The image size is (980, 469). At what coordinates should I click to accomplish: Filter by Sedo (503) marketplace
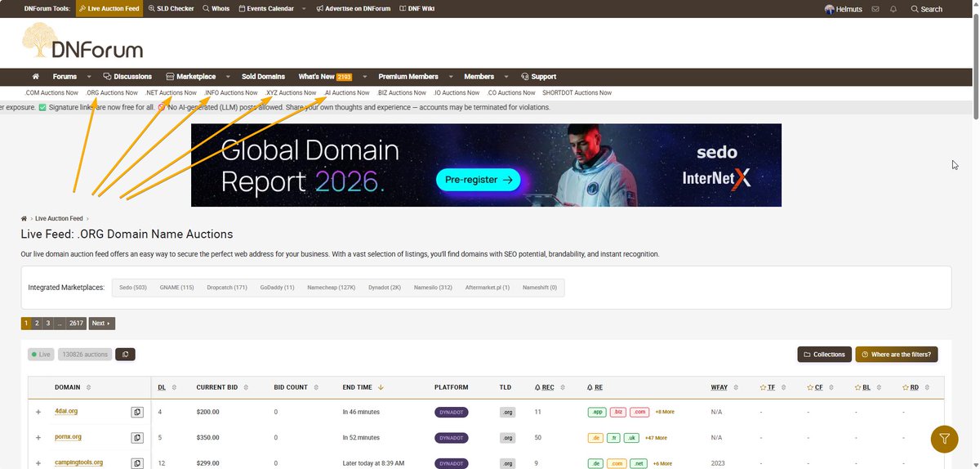[132, 288]
